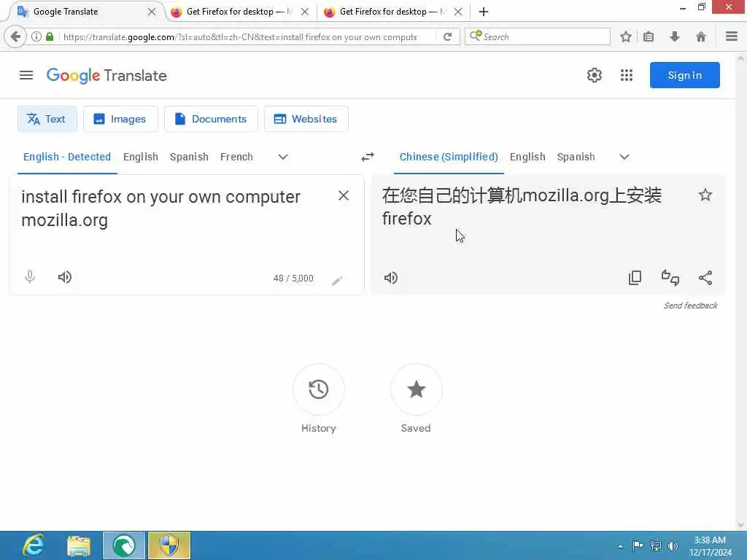The height and width of the screenshot is (560, 747).
Task: Set target language to English
Action: [x=527, y=157]
